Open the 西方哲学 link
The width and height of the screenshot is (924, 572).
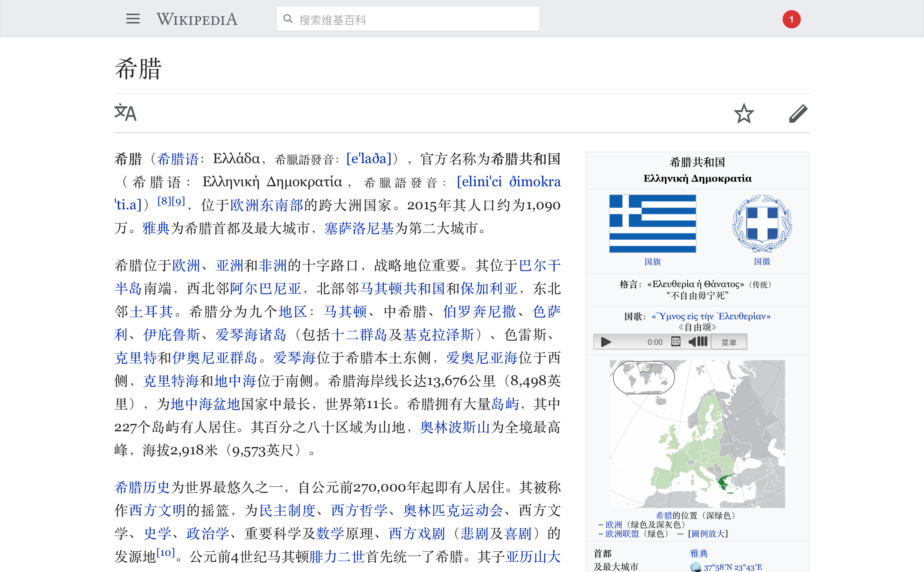(x=359, y=511)
